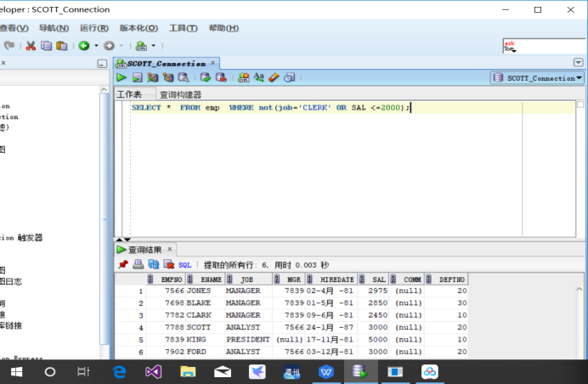Open Microsoft Edge from the taskbar
The width and height of the screenshot is (588, 384).
pyautogui.click(x=119, y=371)
